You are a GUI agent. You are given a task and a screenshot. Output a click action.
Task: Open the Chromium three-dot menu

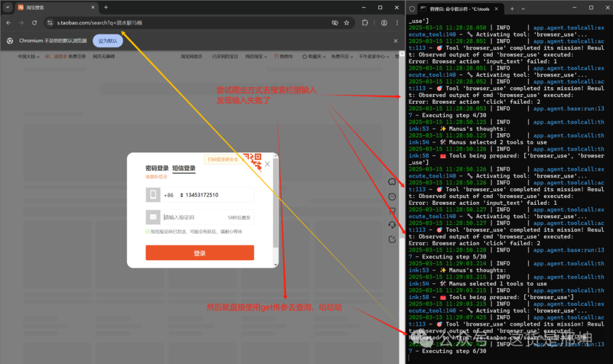pyautogui.click(x=397, y=23)
